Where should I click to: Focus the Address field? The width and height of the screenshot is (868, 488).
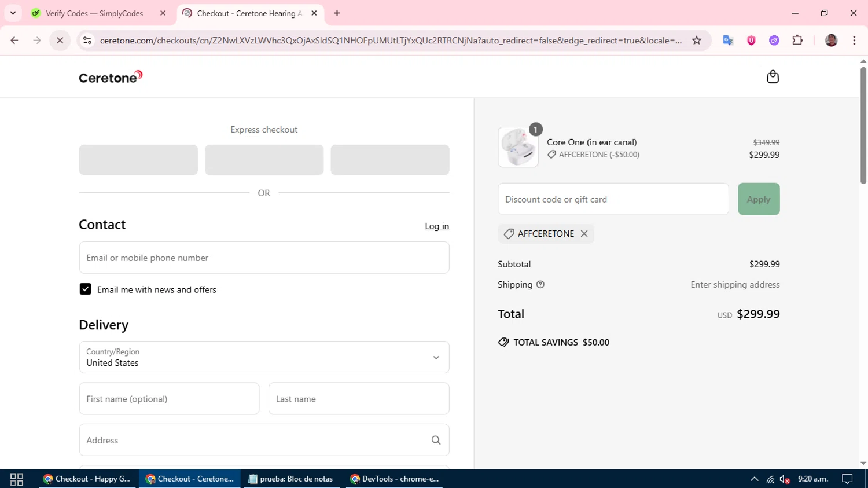coord(264,440)
